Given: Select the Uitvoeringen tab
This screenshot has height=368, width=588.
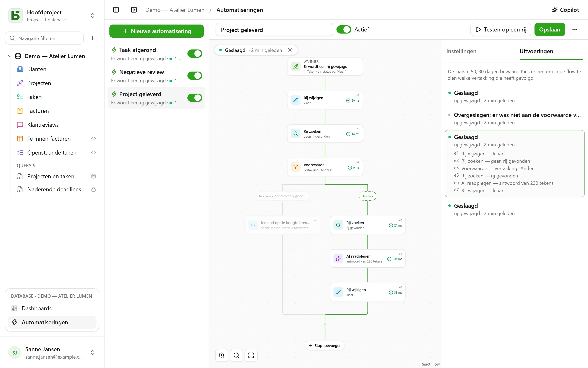Looking at the screenshot, I should (536, 51).
